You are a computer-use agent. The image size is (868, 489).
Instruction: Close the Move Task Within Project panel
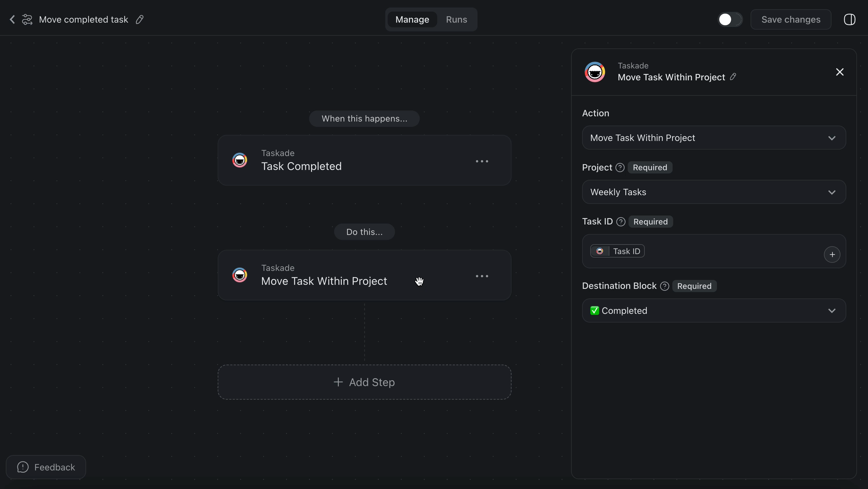pos(839,72)
